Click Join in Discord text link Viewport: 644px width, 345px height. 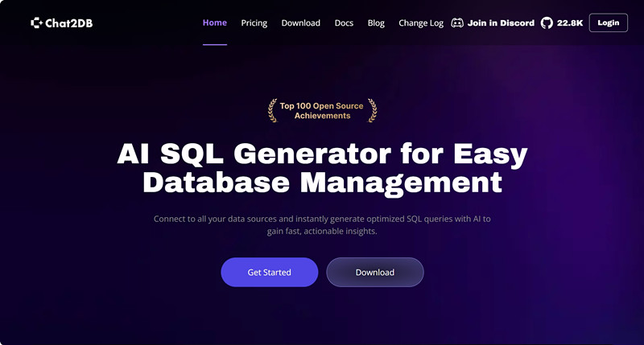501,23
